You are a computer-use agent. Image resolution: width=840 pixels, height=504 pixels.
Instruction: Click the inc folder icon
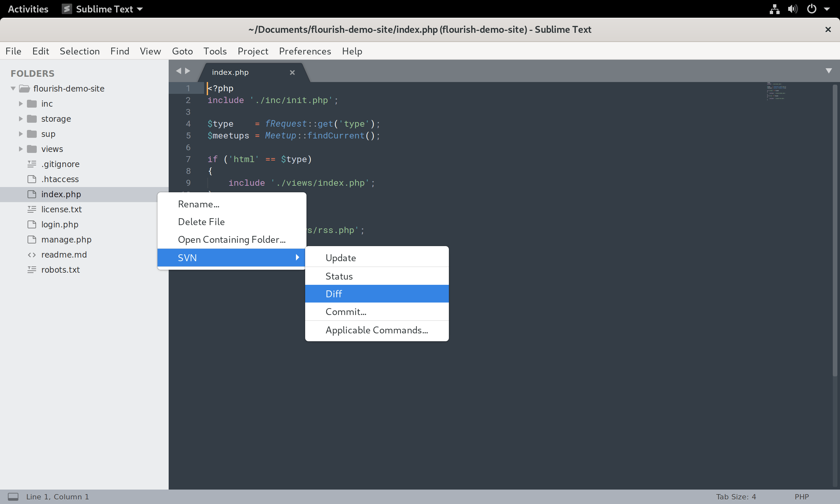click(31, 104)
